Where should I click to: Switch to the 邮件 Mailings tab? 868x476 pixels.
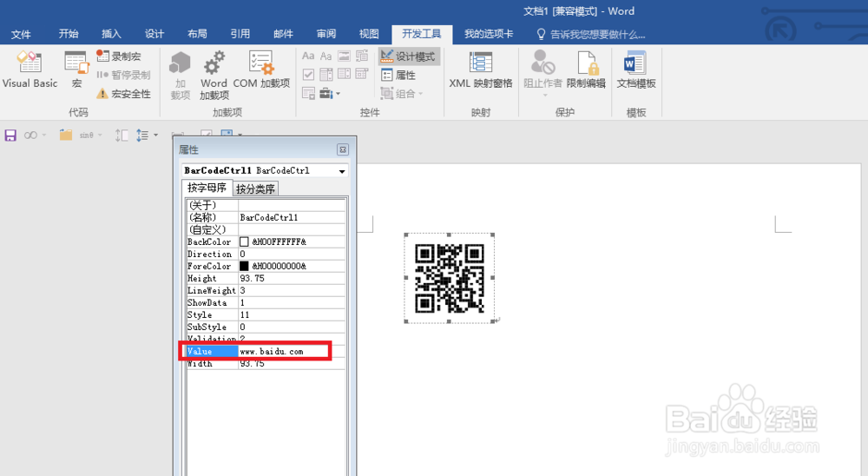(x=284, y=34)
